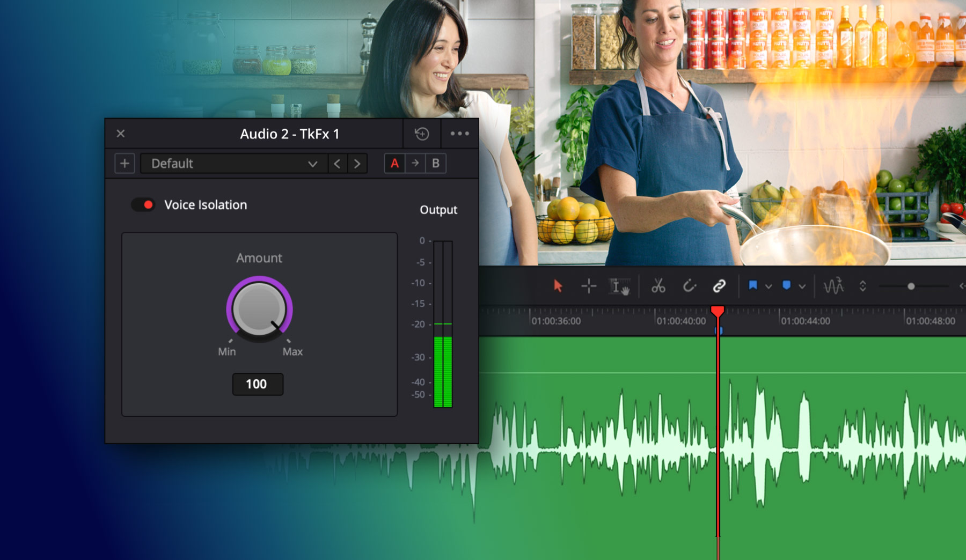Click timecode 01:00:36:00 on the ruler
The width and height of the screenshot is (966, 560).
pyautogui.click(x=556, y=321)
